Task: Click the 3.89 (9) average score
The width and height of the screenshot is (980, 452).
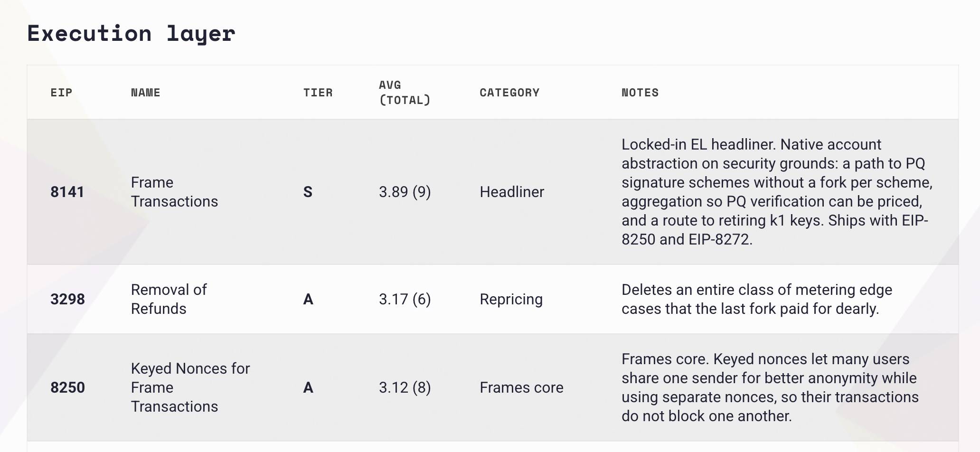Action: pyautogui.click(x=405, y=192)
